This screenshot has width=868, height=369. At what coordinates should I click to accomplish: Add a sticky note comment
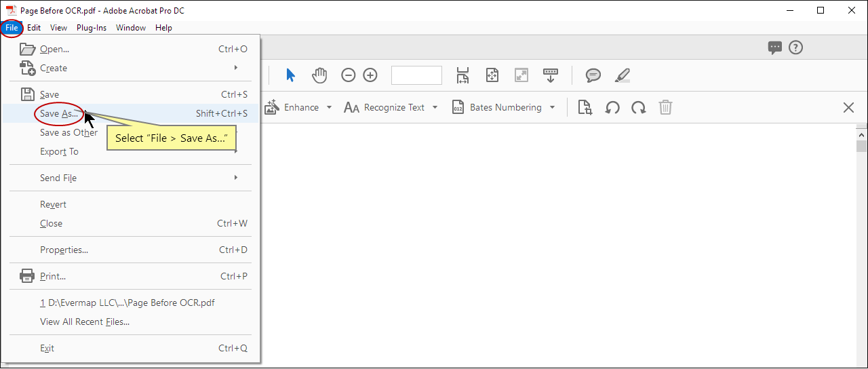tap(593, 75)
